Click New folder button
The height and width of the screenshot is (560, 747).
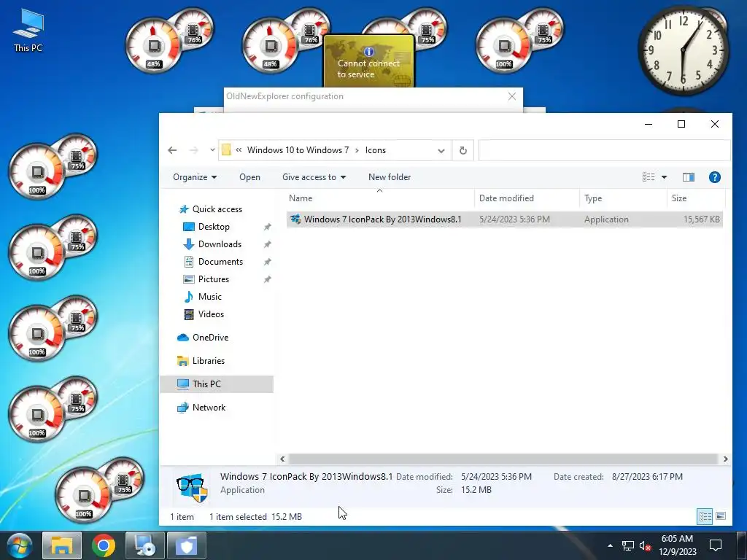[390, 177]
